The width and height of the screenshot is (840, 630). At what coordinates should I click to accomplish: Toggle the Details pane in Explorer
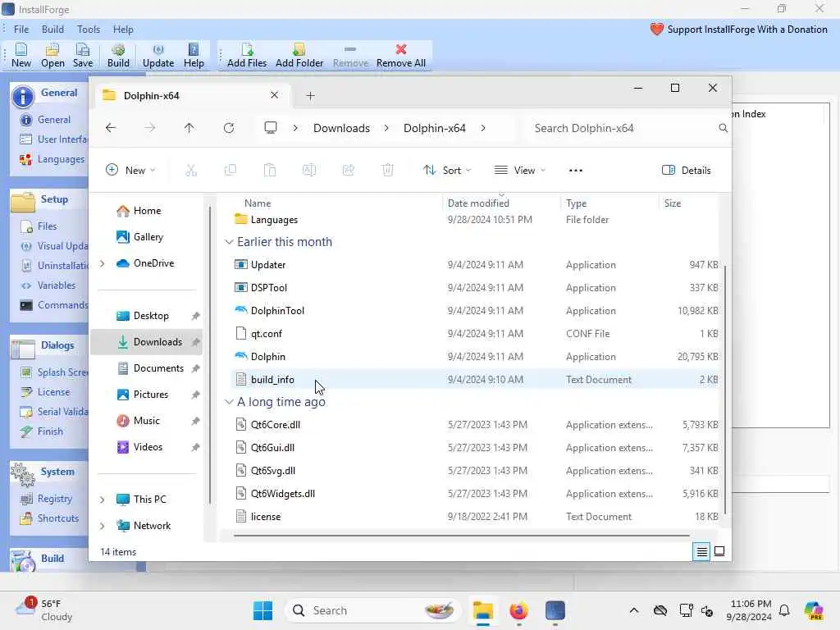[x=687, y=171]
